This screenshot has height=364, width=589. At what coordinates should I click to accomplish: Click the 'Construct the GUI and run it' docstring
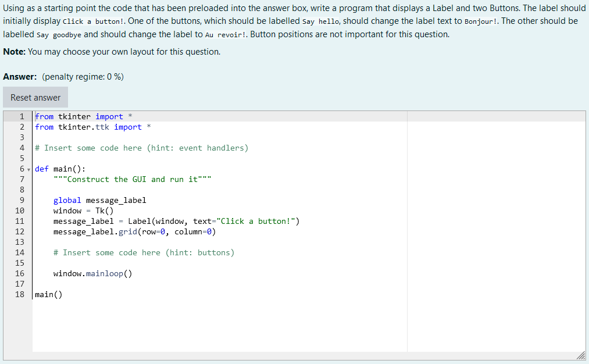coord(134,179)
